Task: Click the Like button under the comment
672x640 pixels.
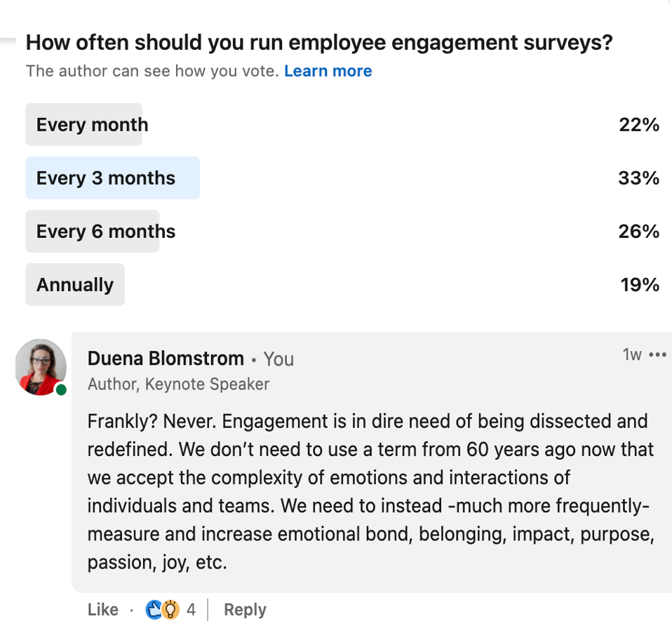Action: [x=102, y=610]
